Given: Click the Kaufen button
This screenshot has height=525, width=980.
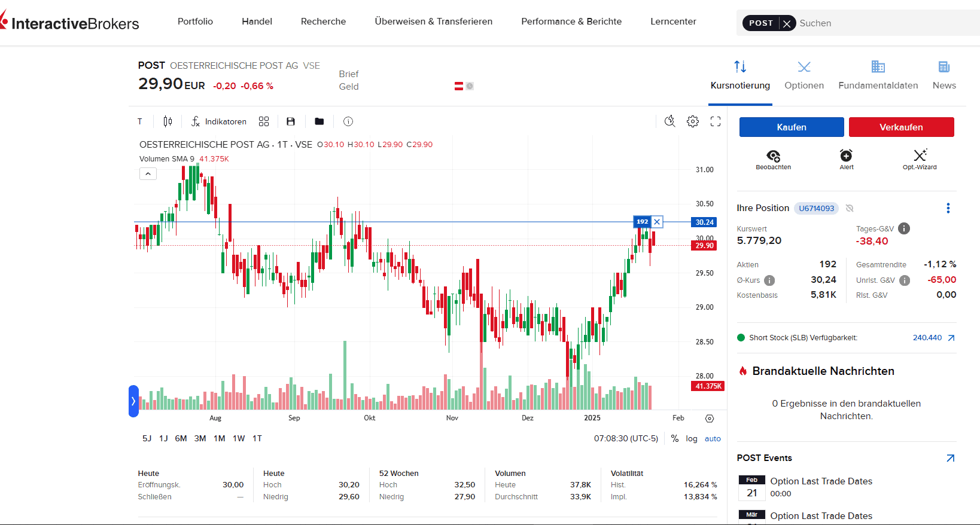Looking at the screenshot, I should pyautogui.click(x=792, y=127).
